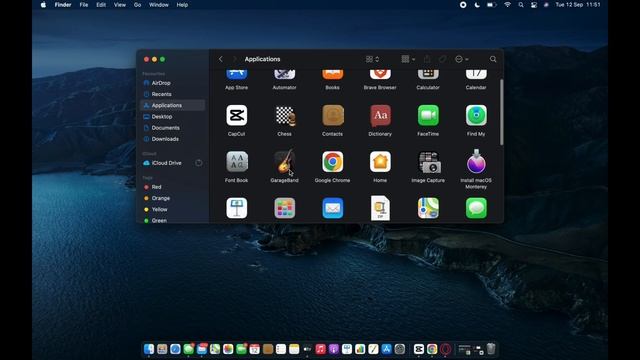Screen dimensions: 640x360
Task: Open the icon view switcher dropdown
Action: [372, 59]
